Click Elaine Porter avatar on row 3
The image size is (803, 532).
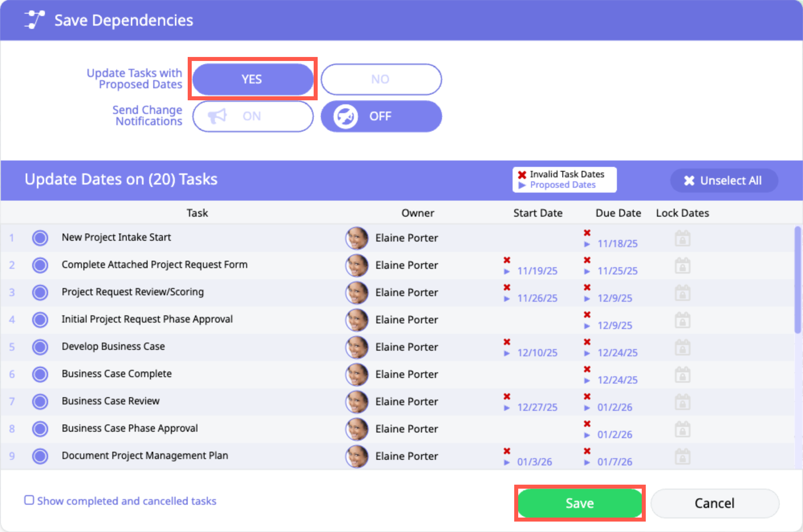tap(357, 292)
